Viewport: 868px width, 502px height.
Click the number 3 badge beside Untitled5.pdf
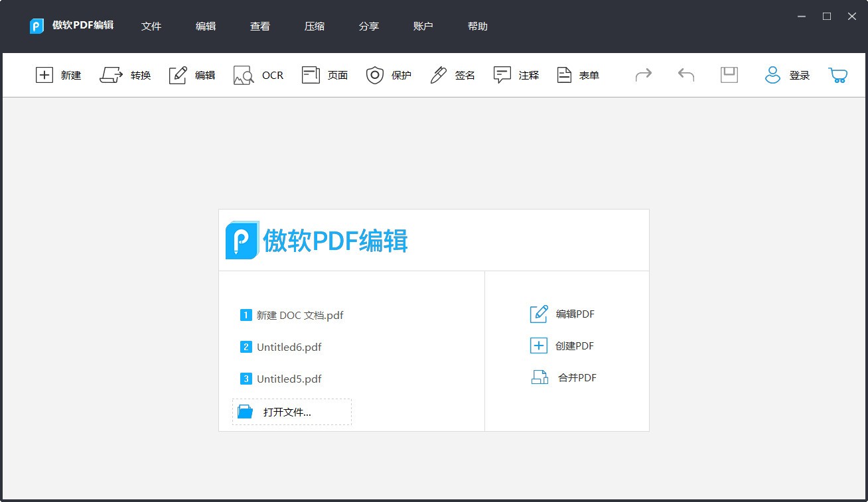(246, 379)
